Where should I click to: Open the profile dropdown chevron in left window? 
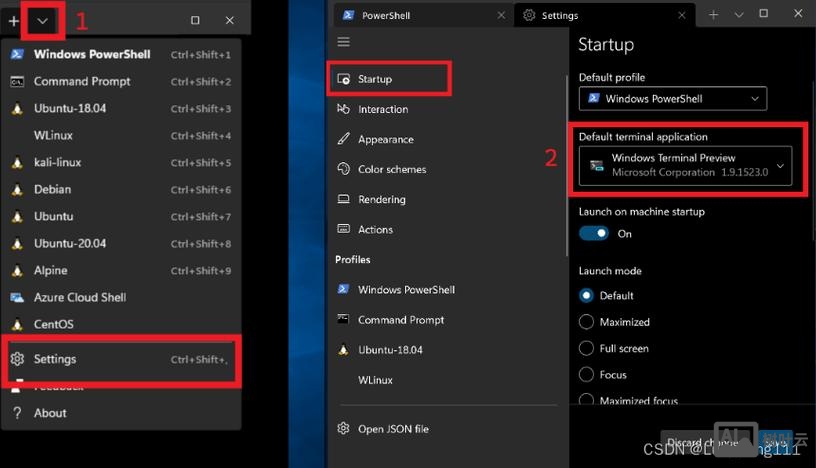42,20
